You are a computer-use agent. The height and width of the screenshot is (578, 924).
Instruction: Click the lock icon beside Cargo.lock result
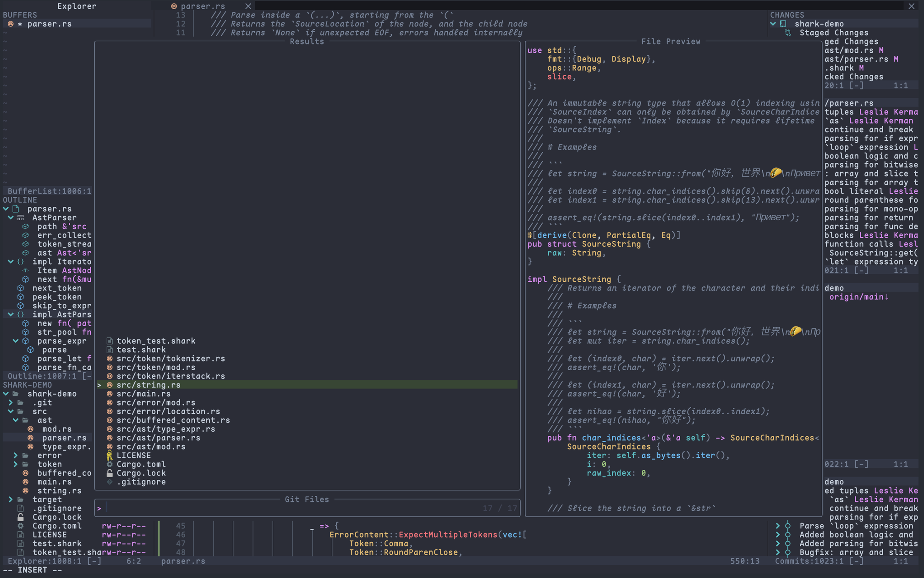tap(110, 473)
